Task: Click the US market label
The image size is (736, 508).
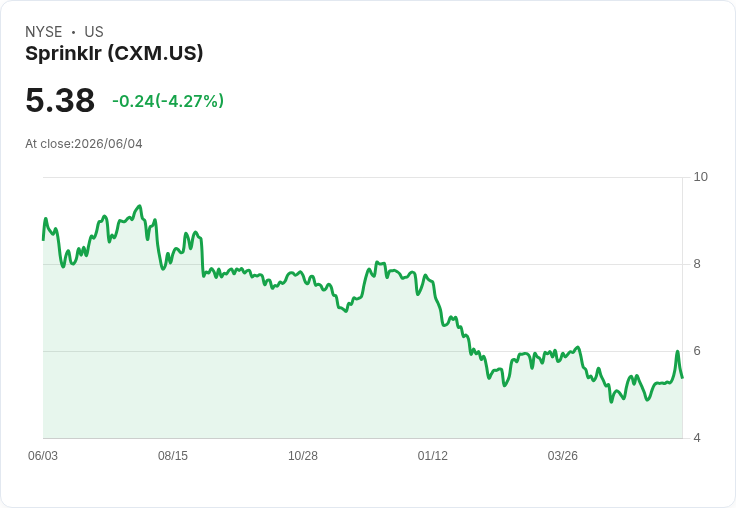Action: 94,32
